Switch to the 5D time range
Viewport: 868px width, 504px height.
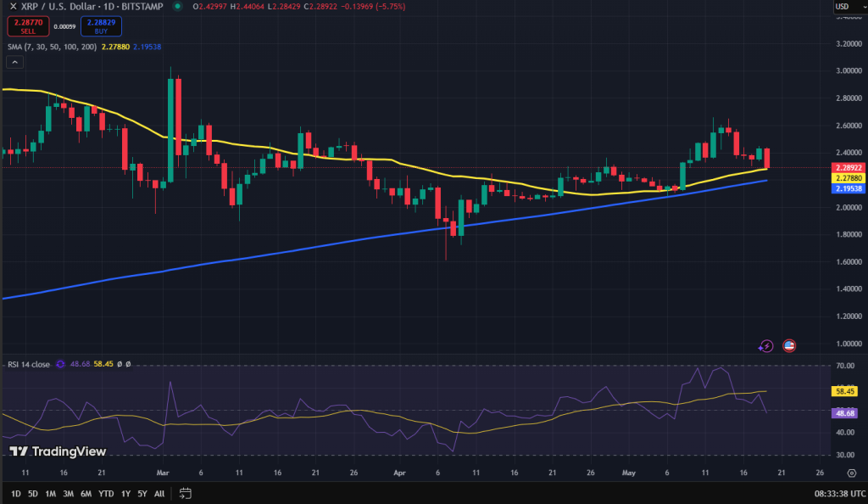33,494
